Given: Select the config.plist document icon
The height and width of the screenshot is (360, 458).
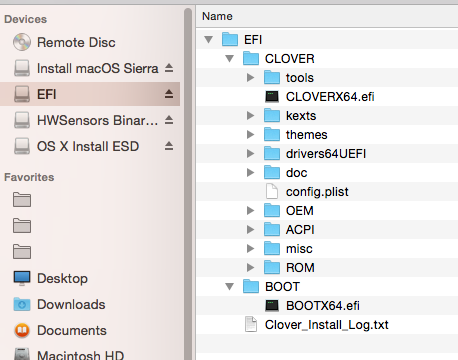Looking at the screenshot, I should tap(272, 192).
